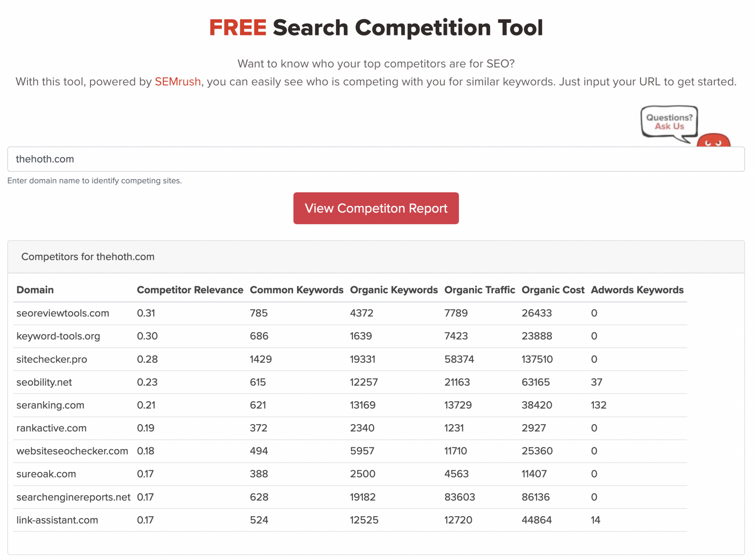Click Adwords keywords value 37
Viewport: 755px width, 560px height.
tap(596, 382)
